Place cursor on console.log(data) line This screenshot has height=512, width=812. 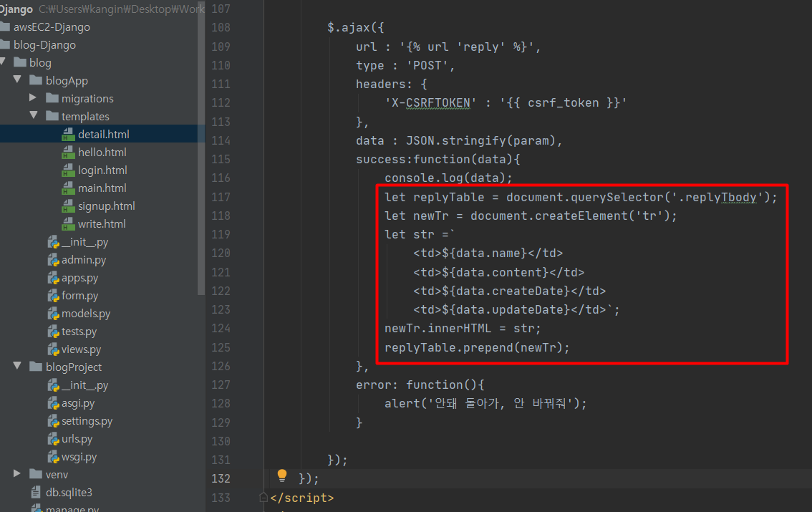coord(448,178)
